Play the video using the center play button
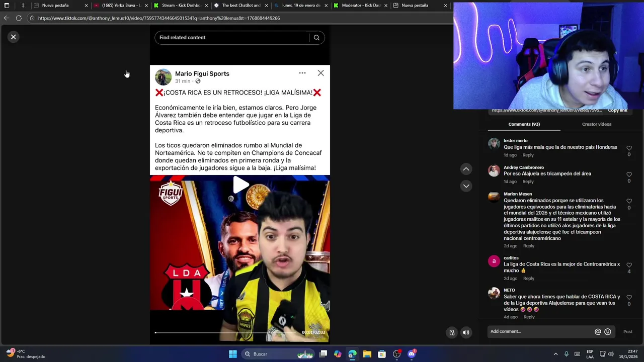 point(240,186)
